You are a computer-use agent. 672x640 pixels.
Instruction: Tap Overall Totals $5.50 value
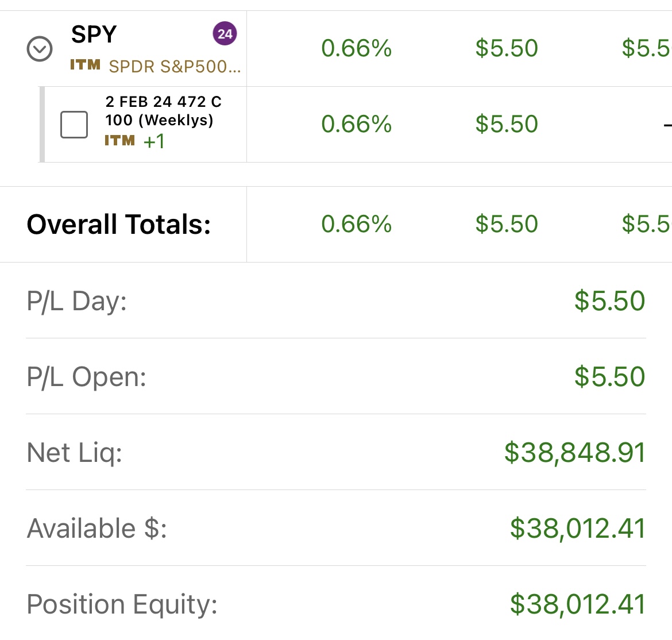507,223
